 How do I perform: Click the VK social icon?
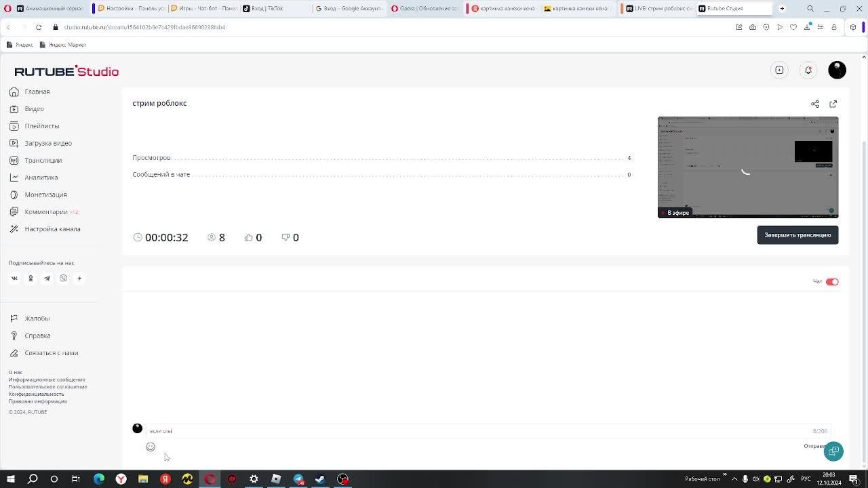coord(14,278)
